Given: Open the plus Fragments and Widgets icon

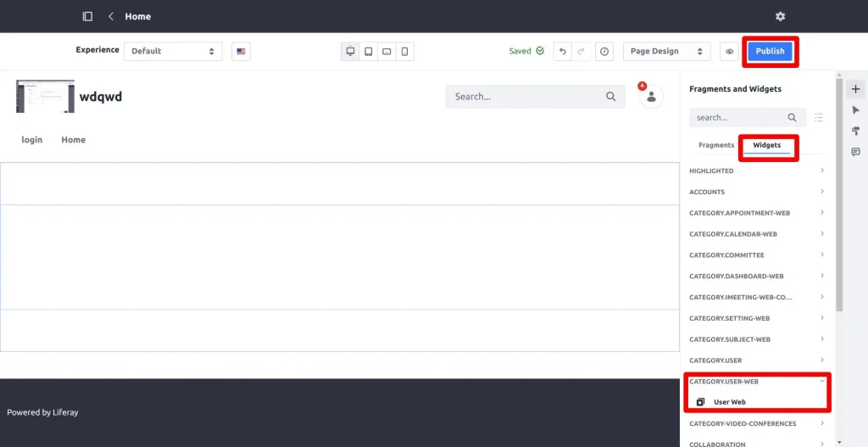Looking at the screenshot, I should (x=856, y=88).
